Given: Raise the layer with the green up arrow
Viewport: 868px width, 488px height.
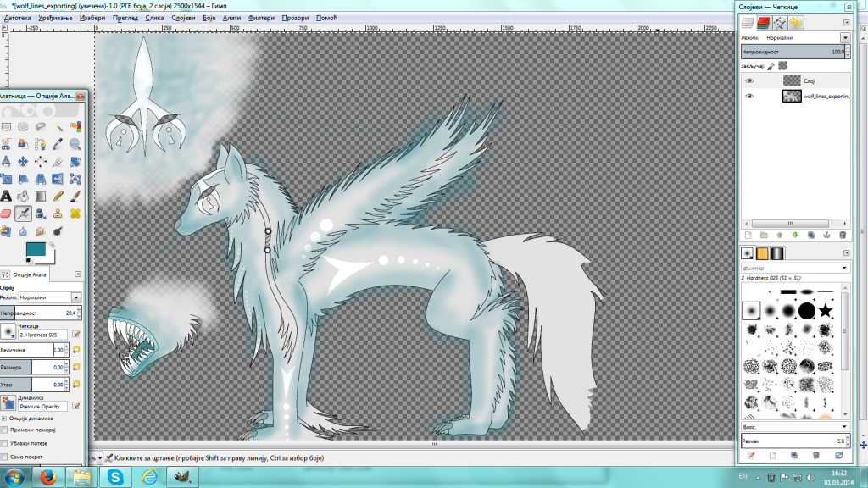Looking at the screenshot, I should point(779,235).
